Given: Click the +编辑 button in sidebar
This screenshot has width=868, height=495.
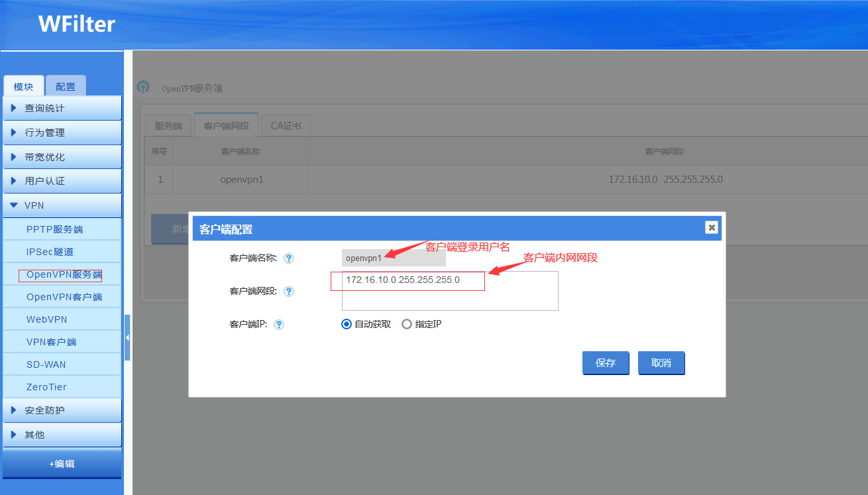Looking at the screenshot, I should (62, 464).
